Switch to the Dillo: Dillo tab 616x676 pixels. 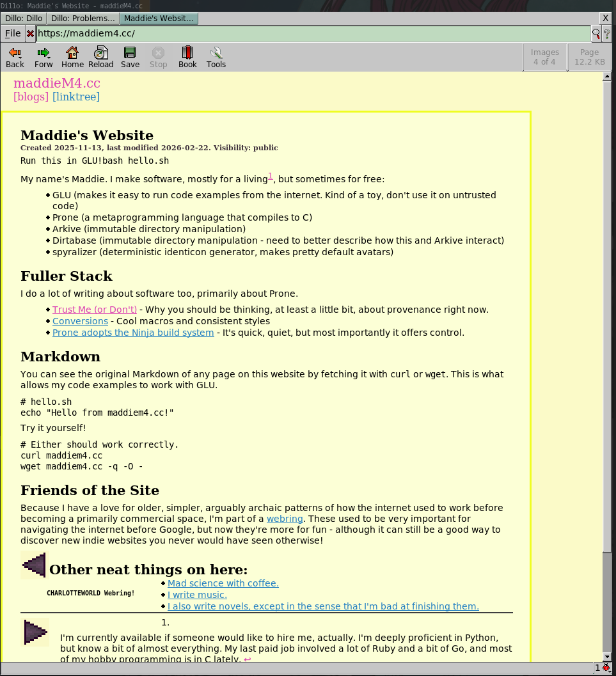tap(24, 18)
